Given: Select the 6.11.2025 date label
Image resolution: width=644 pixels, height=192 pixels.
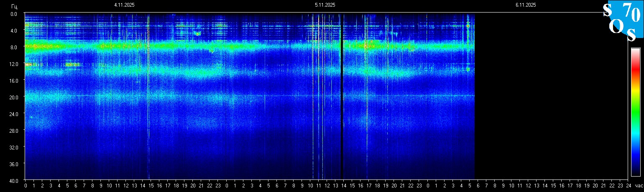Looking at the screenshot, I should (x=526, y=5).
